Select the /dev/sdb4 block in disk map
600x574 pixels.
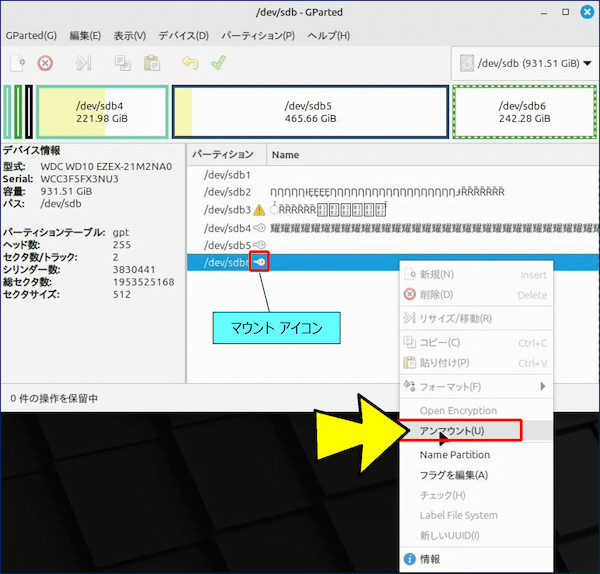(x=100, y=111)
